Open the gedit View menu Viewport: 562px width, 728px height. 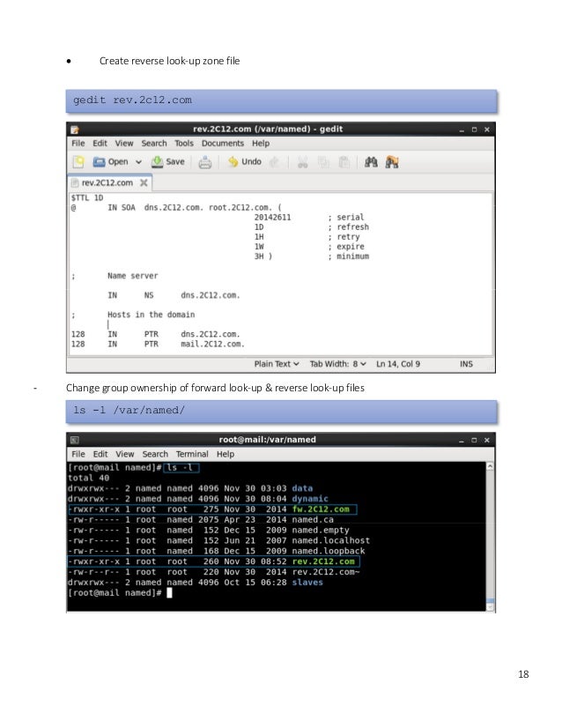click(x=124, y=144)
